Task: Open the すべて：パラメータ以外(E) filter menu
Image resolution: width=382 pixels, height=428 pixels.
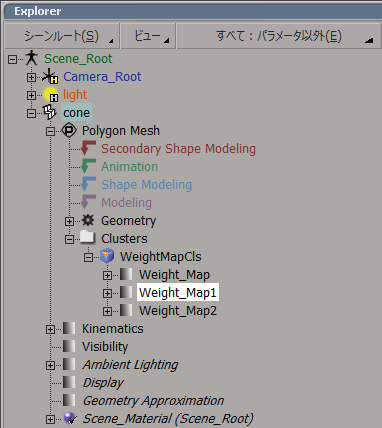Action: click(x=279, y=36)
